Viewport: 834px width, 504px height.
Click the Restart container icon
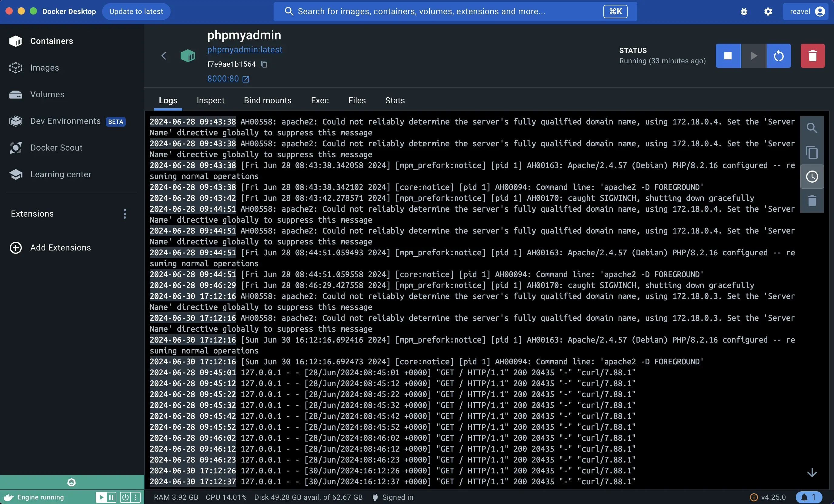[x=779, y=55]
